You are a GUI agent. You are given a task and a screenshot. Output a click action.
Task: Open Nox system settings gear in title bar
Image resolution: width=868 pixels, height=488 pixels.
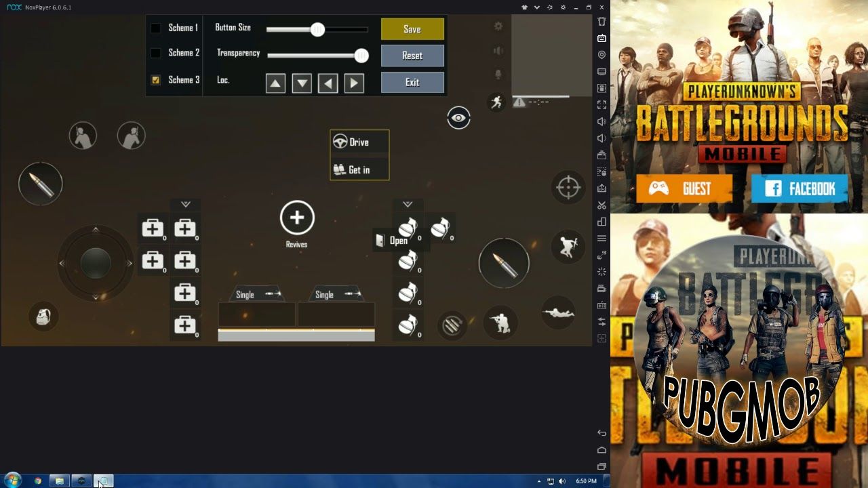coord(563,7)
